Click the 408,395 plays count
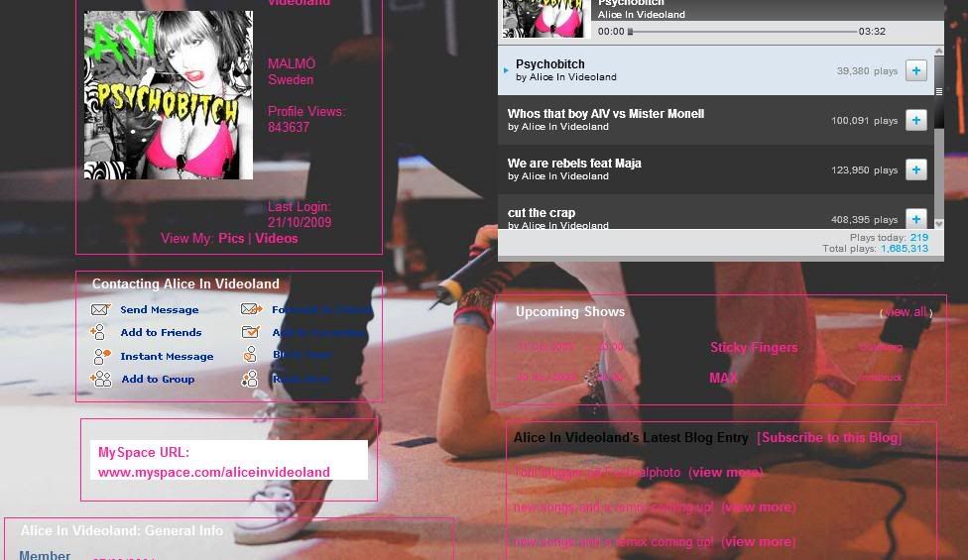 pos(864,220)
